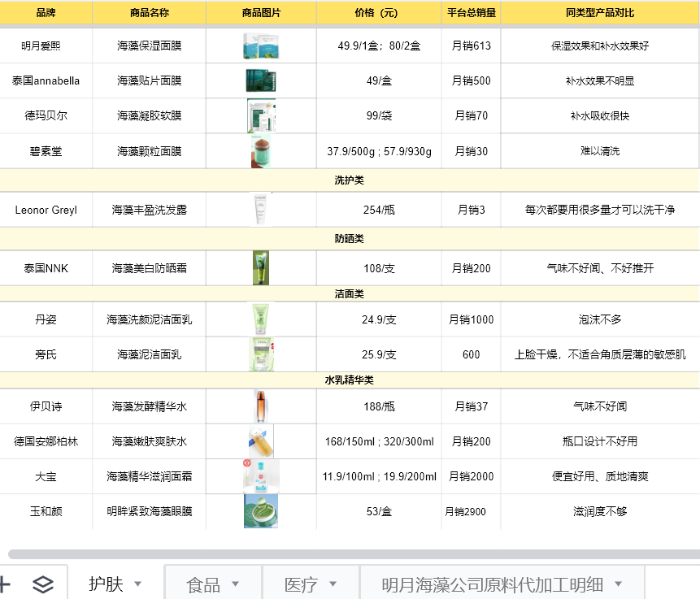Select the 168/150ml ; 320/300ml price cell
The image size is (700, 599).
click(x=379, y=441)
